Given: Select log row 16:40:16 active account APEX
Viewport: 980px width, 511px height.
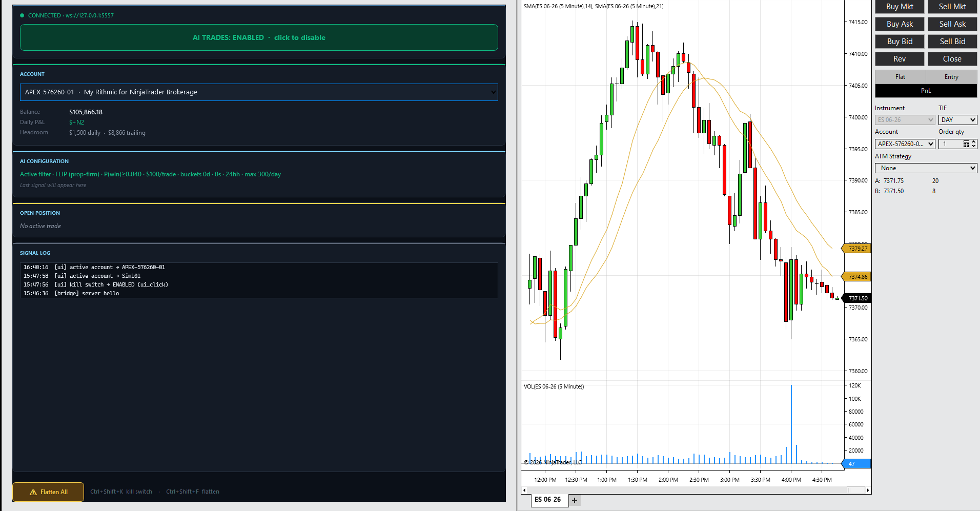Looking at the screenshot, I should (259, 268).
